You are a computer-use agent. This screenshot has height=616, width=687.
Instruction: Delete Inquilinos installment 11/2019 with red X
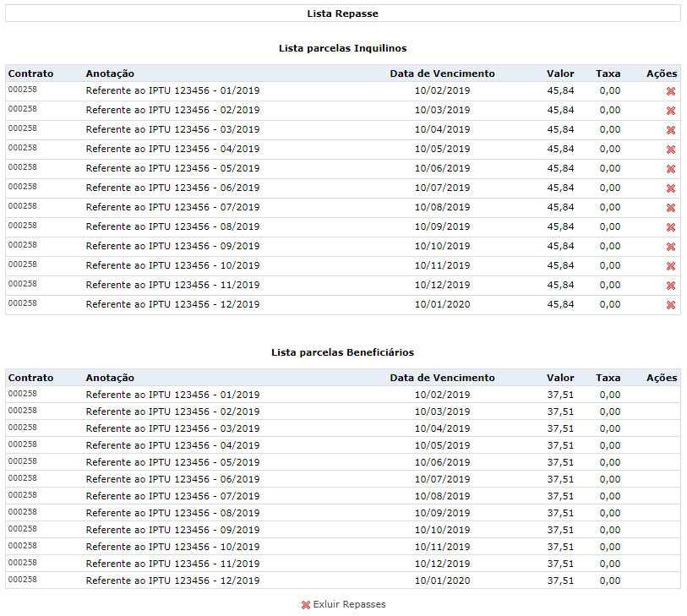pyautogui.click(x=670, y=286)
